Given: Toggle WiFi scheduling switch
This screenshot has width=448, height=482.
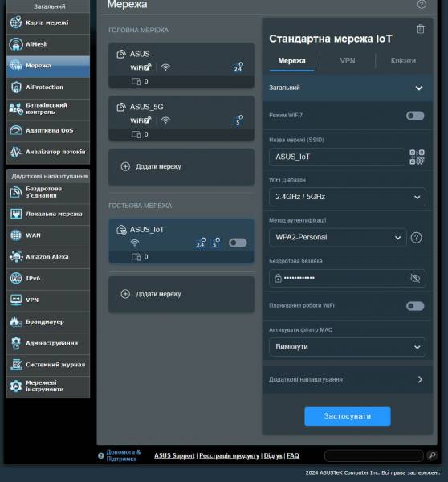Looking at the screenshot, I should [415, 306].
